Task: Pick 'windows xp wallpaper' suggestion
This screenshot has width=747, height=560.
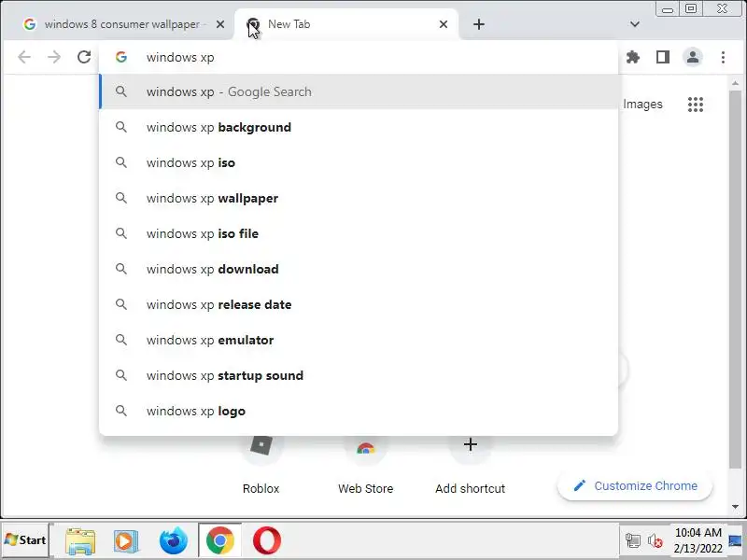Action: [359, 198]
